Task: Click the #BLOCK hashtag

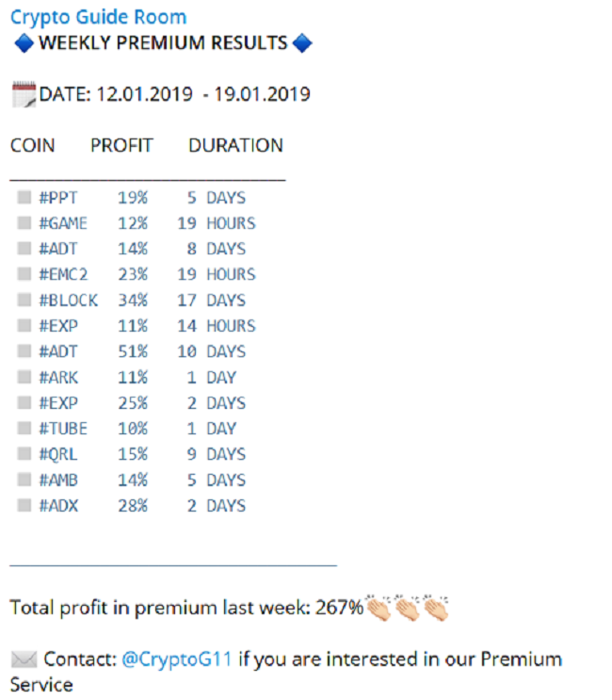Action: 68,301
